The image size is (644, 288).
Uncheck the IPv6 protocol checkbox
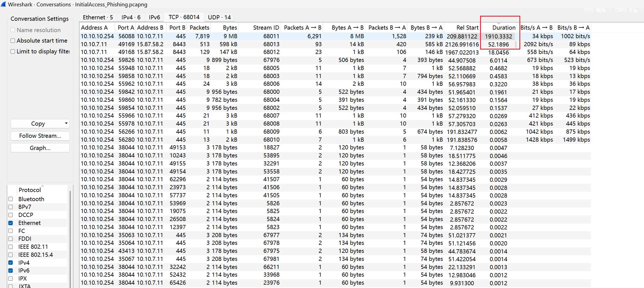click(11, 271)
